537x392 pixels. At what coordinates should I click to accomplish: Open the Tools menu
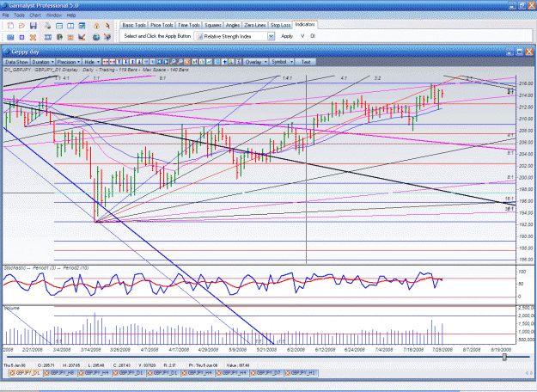[x=19, y=15]
